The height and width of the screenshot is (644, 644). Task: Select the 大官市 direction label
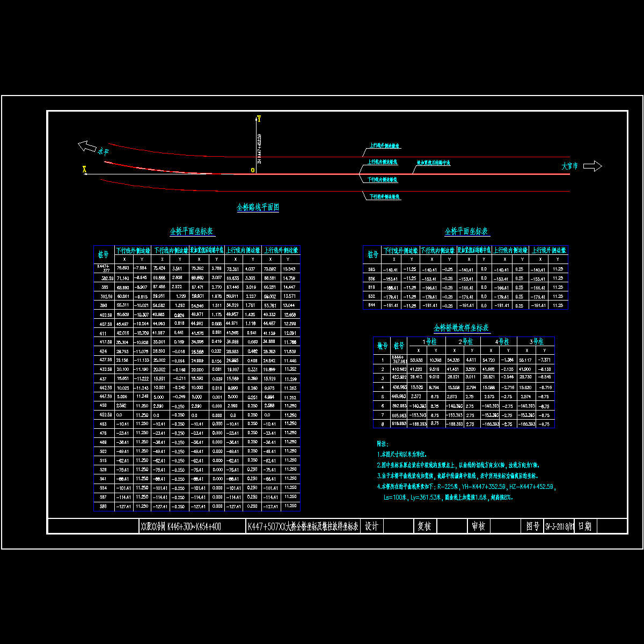(570, 166)
